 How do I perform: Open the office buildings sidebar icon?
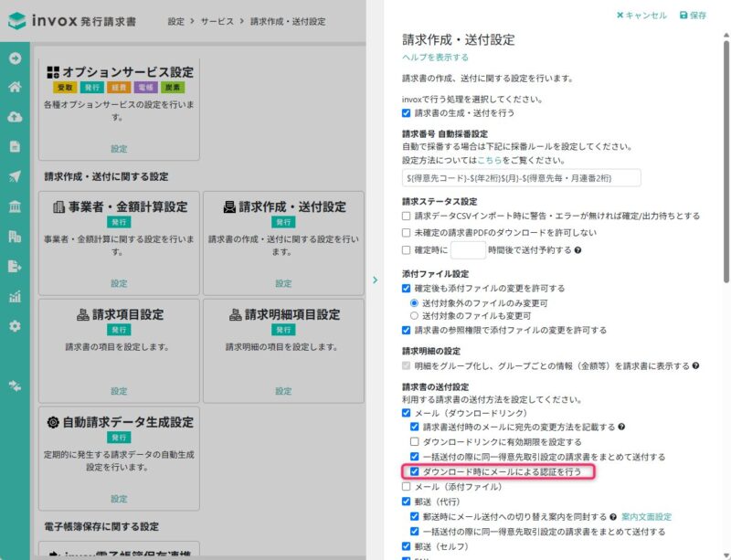click(x=15, y=237)
